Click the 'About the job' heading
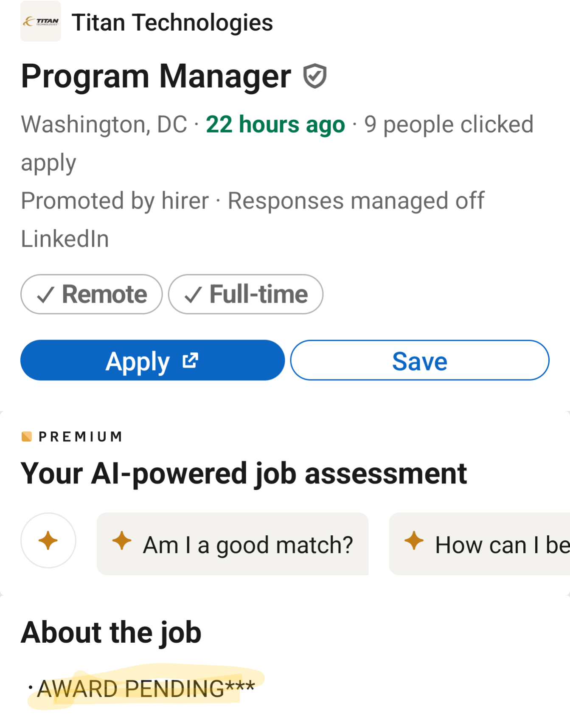570x728 pixels. coord(111,632)
